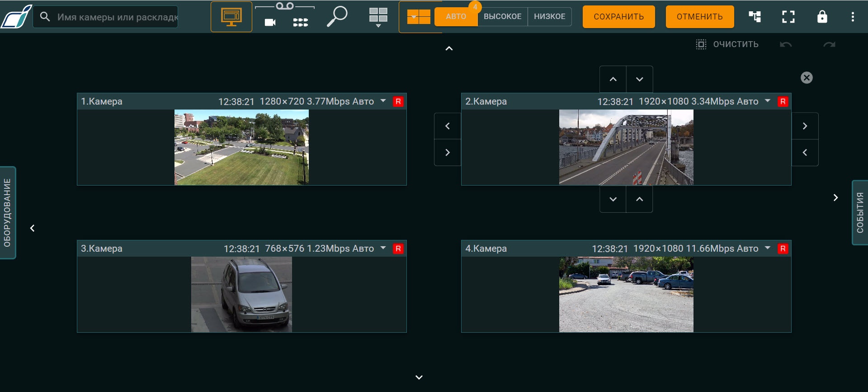868x392 pixels.
Task: Select Низкое stream quality option
Action: 549,17
